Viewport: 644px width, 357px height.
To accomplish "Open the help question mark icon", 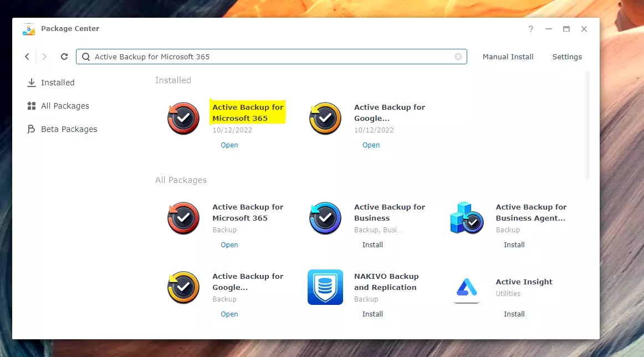I will (x=530, y=29).
